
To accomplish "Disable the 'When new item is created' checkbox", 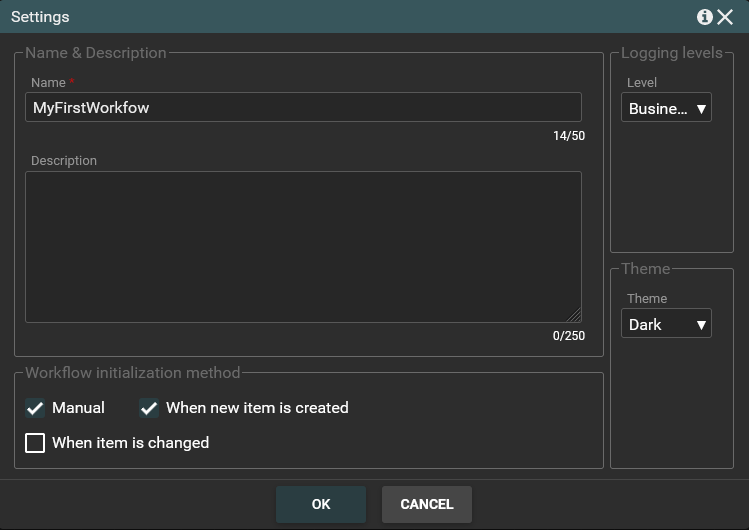I will click(x=149, y=408).
